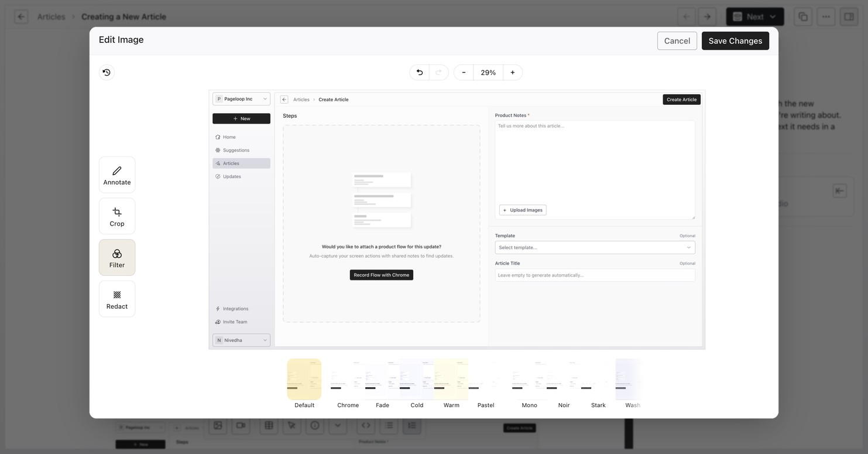Image resolution: width=868 pixels, height=454 pixels.
Task: Select the Annotate tool
Action: pyautogui.click(x=117, y=175)
